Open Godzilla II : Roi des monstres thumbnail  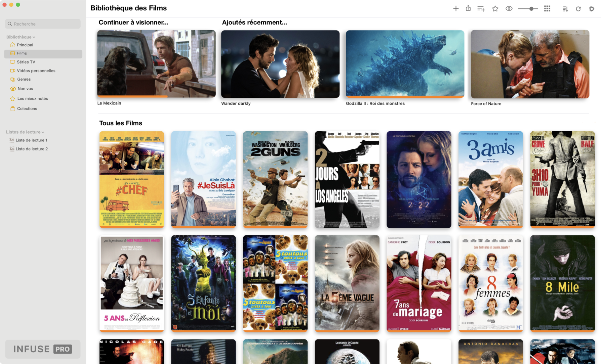pyautogui.click(x=405, y=64)
